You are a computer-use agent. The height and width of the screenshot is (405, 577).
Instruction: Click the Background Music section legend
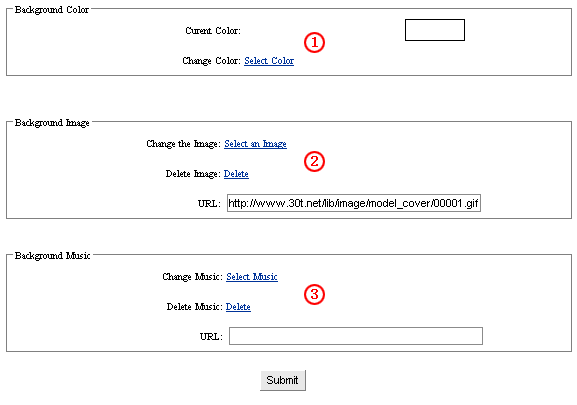pyautogui.click(x=52, y=255)
